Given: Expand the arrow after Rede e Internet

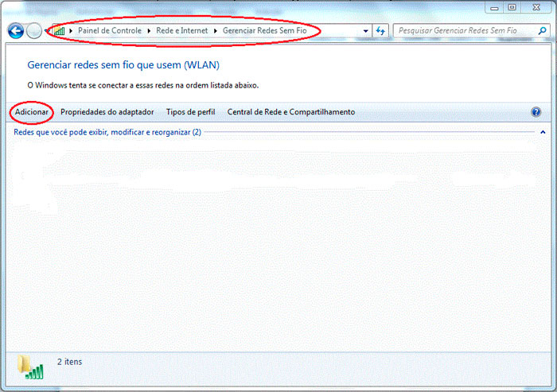Looking at the screenshot, I should pos(216,31).
